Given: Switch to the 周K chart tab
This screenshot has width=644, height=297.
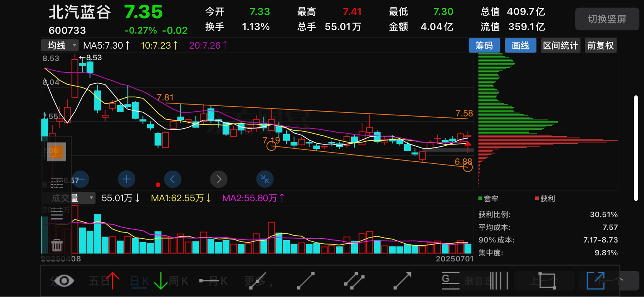Looking at the screenshot, I should (179, 281).
